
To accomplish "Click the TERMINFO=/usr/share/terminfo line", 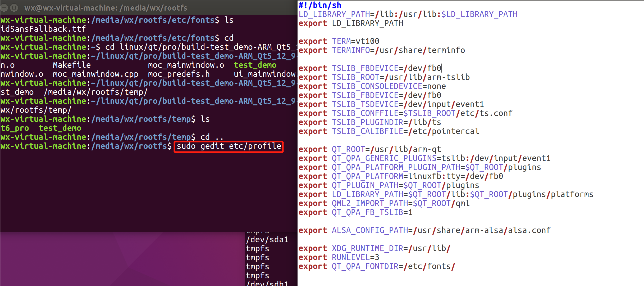I will 382,50.
